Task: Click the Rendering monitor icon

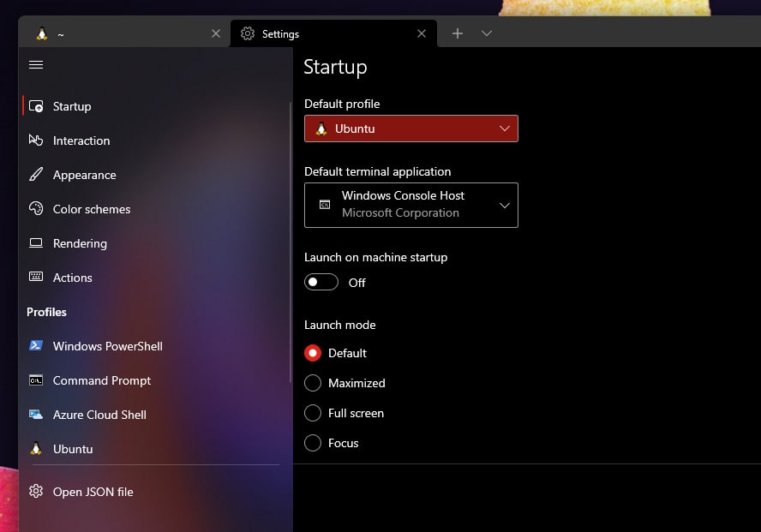Action: [36, 243]
